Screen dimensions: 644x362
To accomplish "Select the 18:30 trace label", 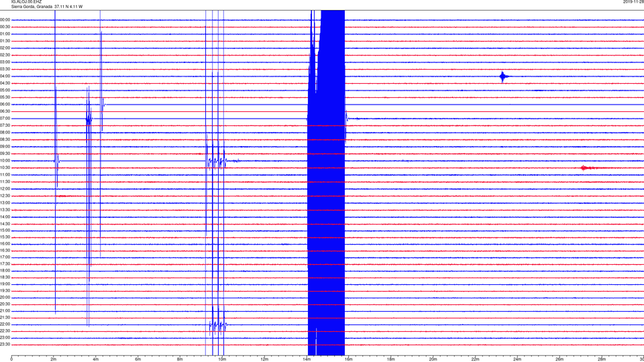I will [5, 277].
